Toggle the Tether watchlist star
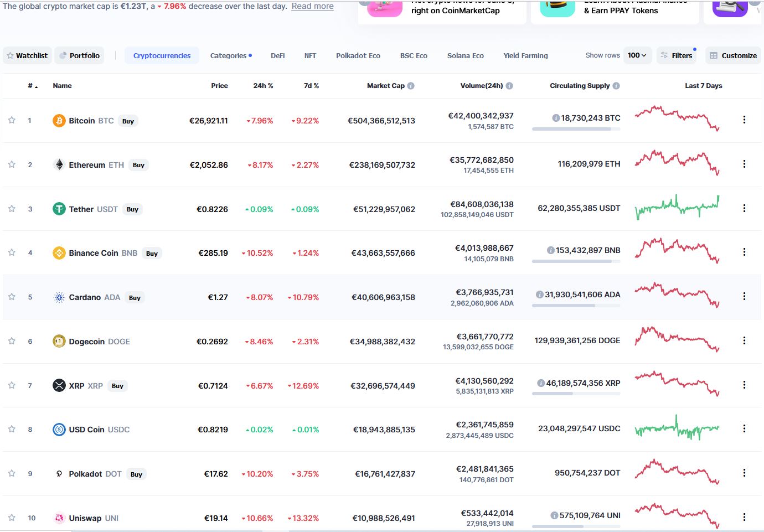Screen dimensions: 764x532 [x=12, y=209]
